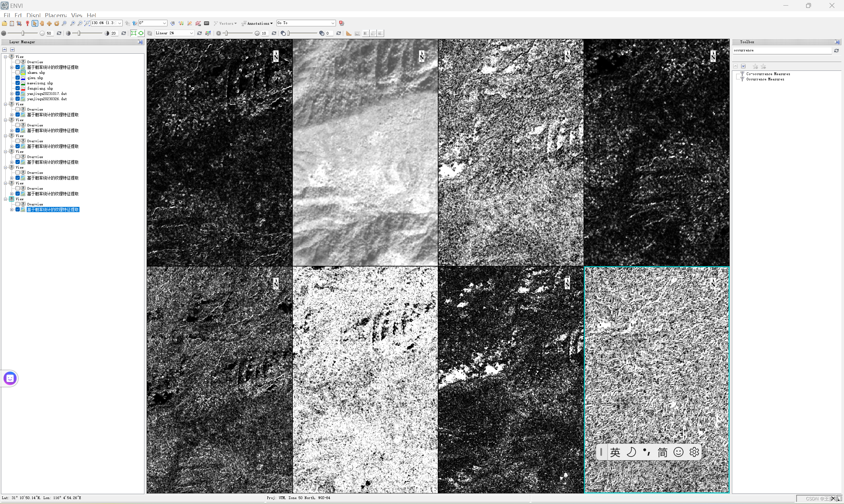
Task: Click the Zoom In magnifier icon
Action: [73, 23]
